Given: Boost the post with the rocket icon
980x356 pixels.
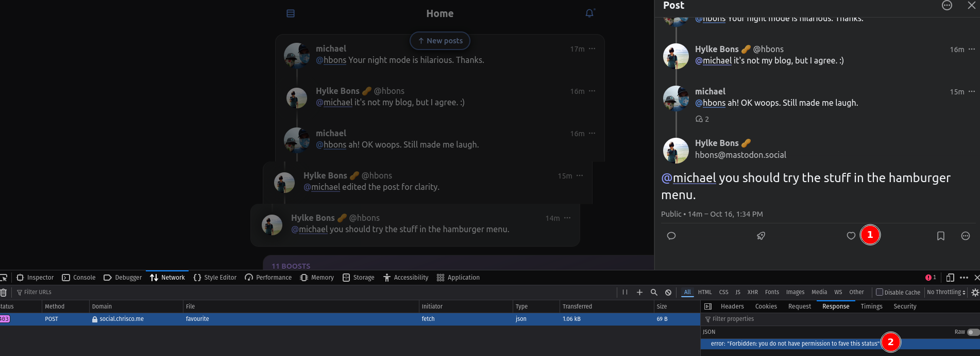Looking at the screenshot, I should pos(761,236).
